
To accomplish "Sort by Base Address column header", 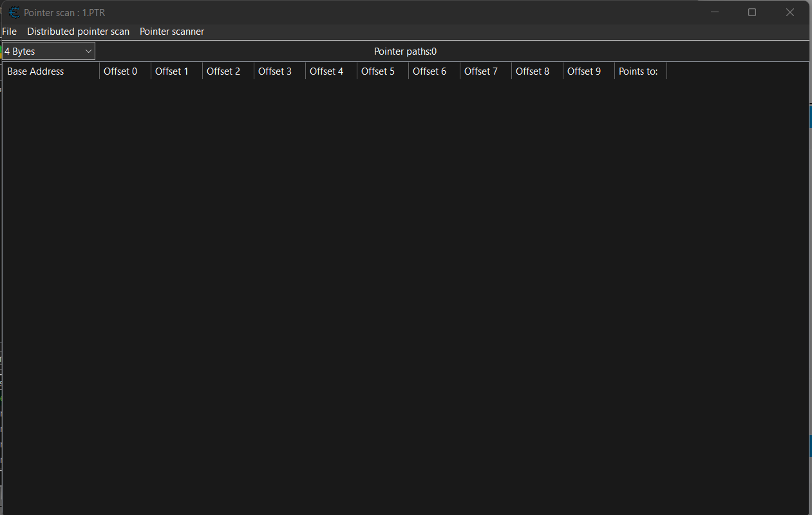I will 51,71.
